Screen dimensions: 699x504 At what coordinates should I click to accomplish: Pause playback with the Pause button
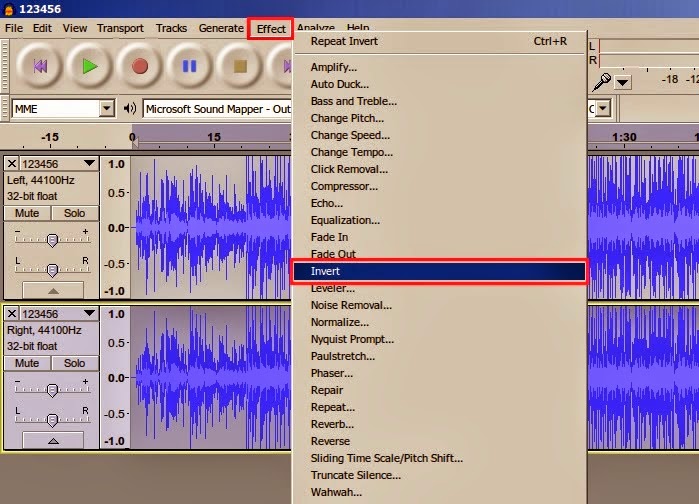click(190, 66)
